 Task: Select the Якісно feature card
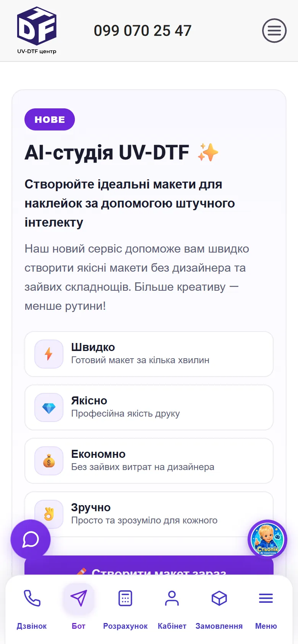click(x=149, y=407)
